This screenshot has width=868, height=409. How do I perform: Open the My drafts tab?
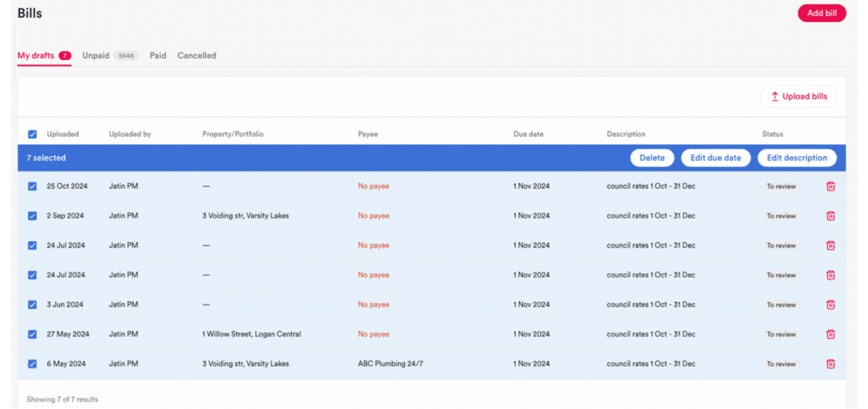point(44,55)
